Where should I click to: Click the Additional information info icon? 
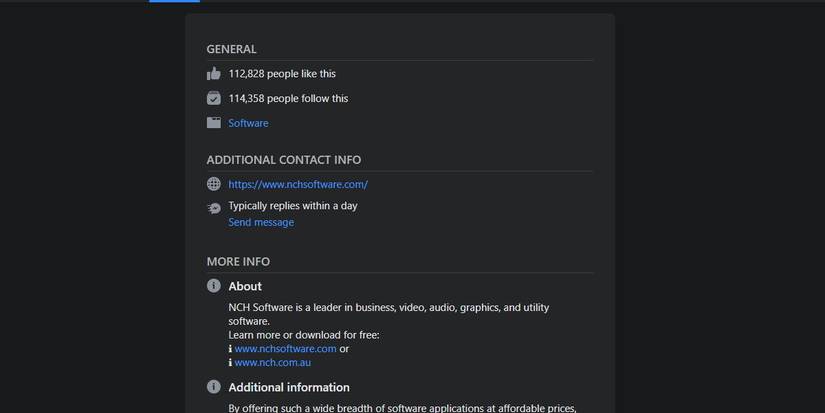point(213,387)
